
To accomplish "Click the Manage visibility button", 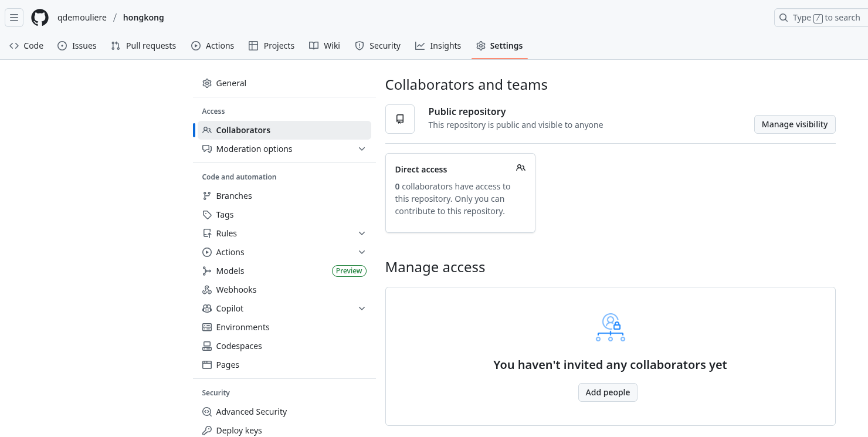I will [794, 124].
